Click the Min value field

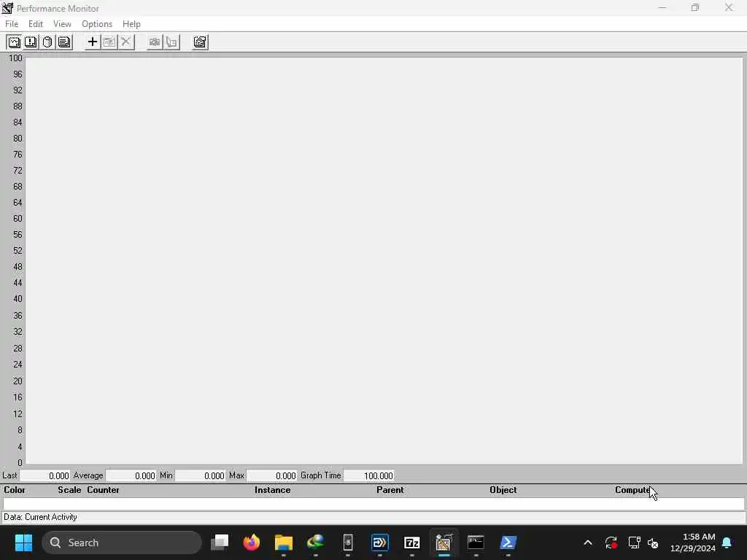tap(200, 475)
